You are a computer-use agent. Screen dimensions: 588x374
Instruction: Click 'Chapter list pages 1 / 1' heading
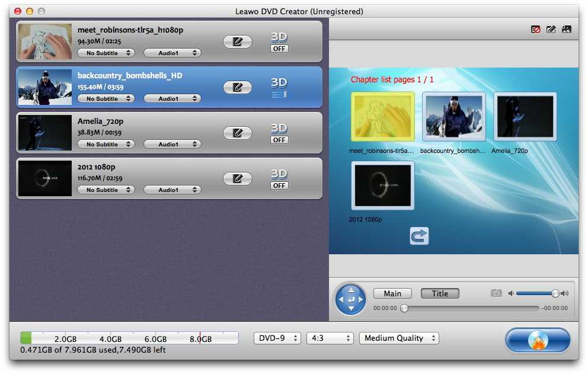pyautogui.click(x=392, y=79)
